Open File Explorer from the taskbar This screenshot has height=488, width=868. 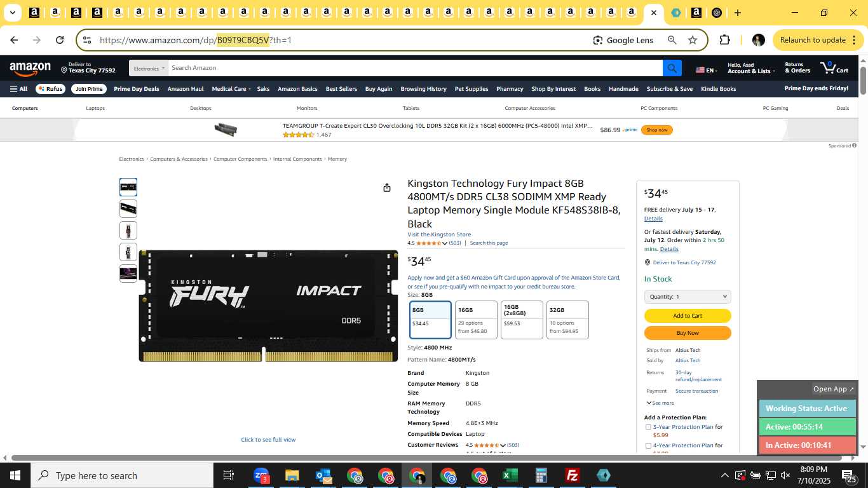point(292,475)
